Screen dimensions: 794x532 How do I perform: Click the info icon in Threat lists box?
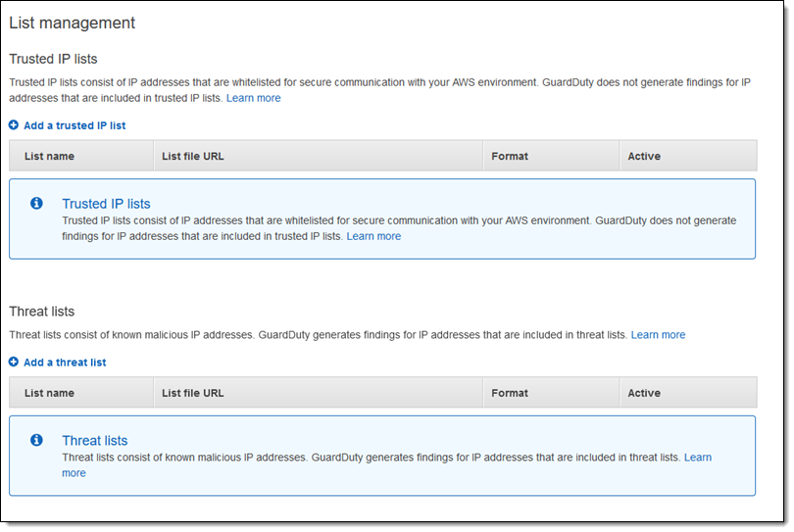(x=36, y=441)
